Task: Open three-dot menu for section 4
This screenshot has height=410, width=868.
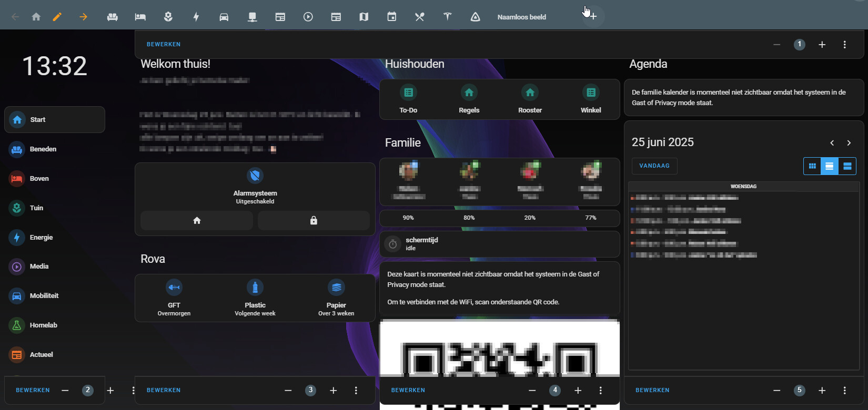Action: pos(601,391)
